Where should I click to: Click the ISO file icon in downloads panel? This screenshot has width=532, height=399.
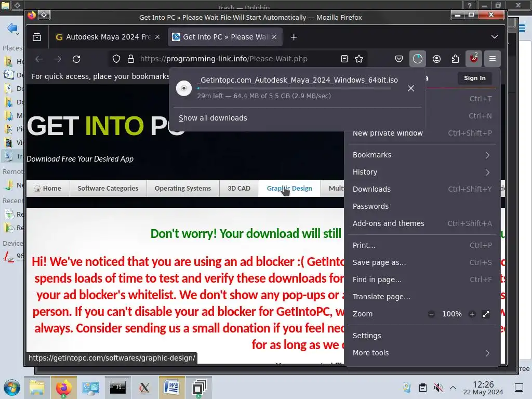(x=184, y=88)
